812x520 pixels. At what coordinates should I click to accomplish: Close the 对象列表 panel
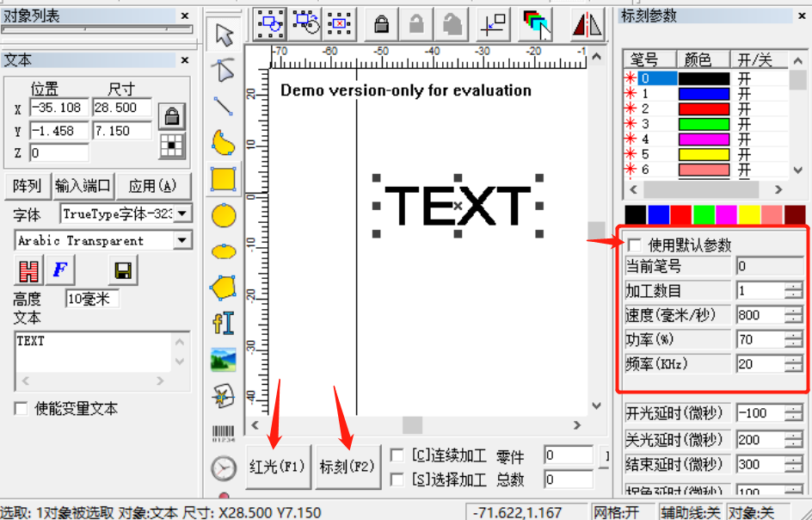tap(185, 16)
